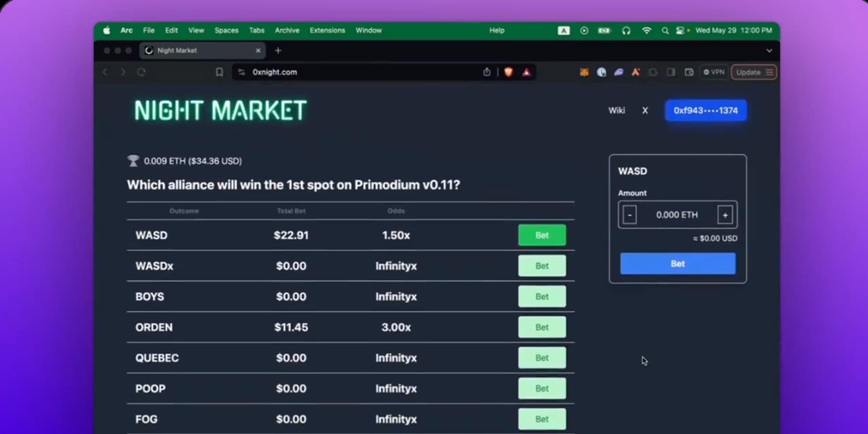Image resolution: width=868 pixels, height=434 pixels.
Task: Bet on the ORDEN outcome
Action: pyautogui.click(x=542, y=327)
